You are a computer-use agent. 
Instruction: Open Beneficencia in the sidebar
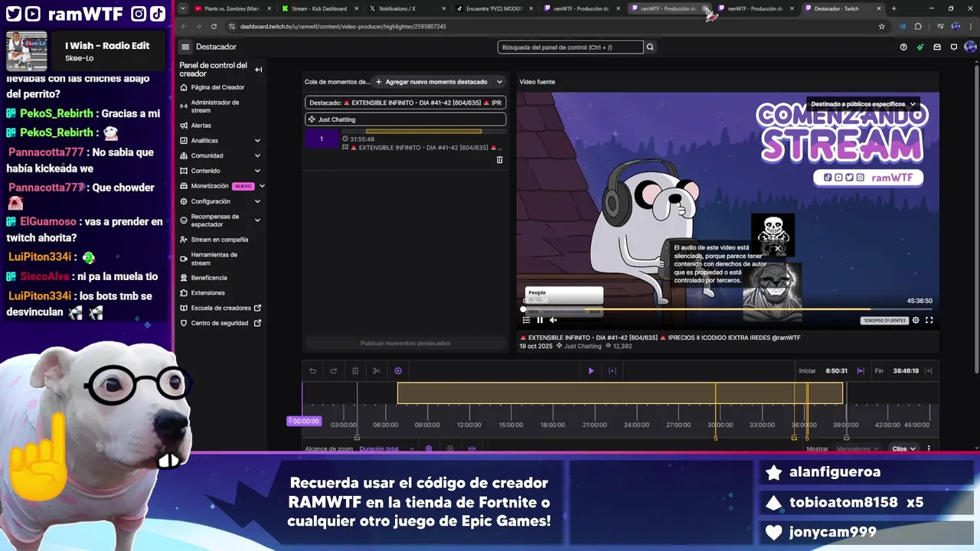209,278
